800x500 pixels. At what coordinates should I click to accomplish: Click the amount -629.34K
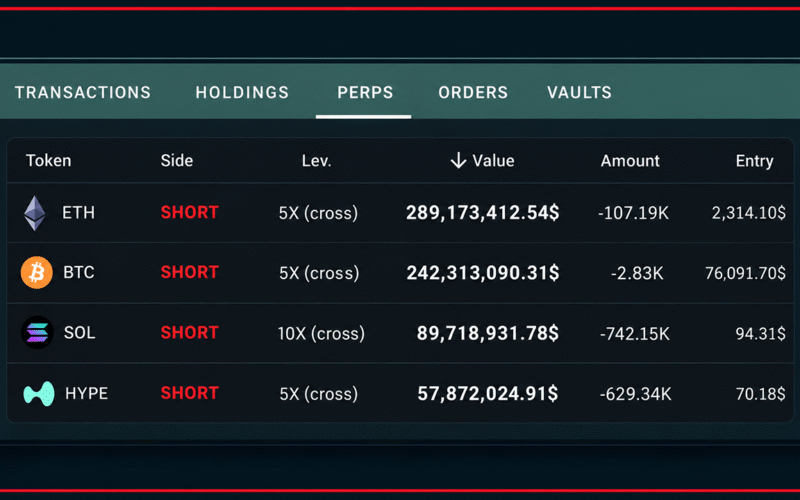tap(635, 394)
